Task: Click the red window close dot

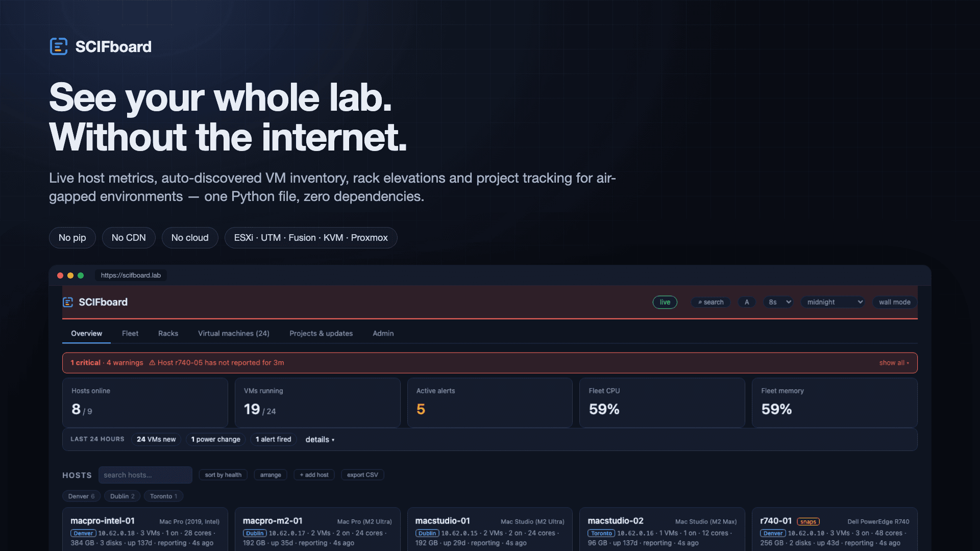Action: click(60, 275)
